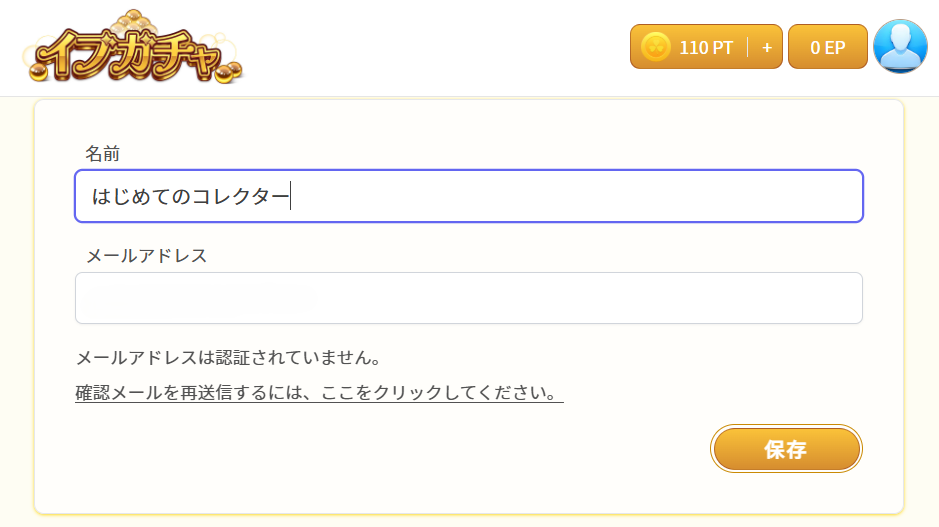Click the gold coin icon
Image resolution: width=939 pixels, height=527 pixels.
tap(655, 47)
